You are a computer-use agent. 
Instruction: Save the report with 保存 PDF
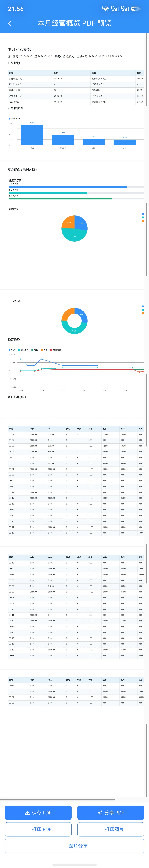click(38, 813)
